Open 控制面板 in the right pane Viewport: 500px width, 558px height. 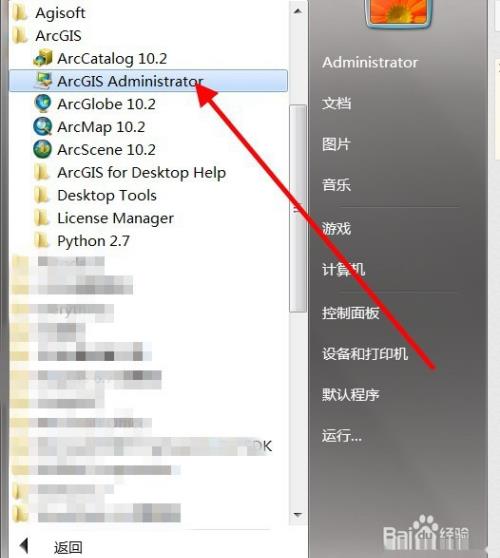pos(351,313)
